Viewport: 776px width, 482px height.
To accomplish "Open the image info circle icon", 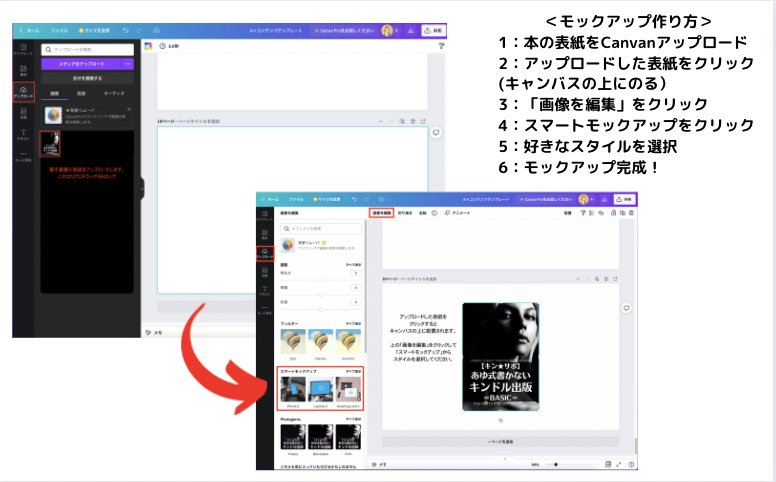I will coord(434,213).
